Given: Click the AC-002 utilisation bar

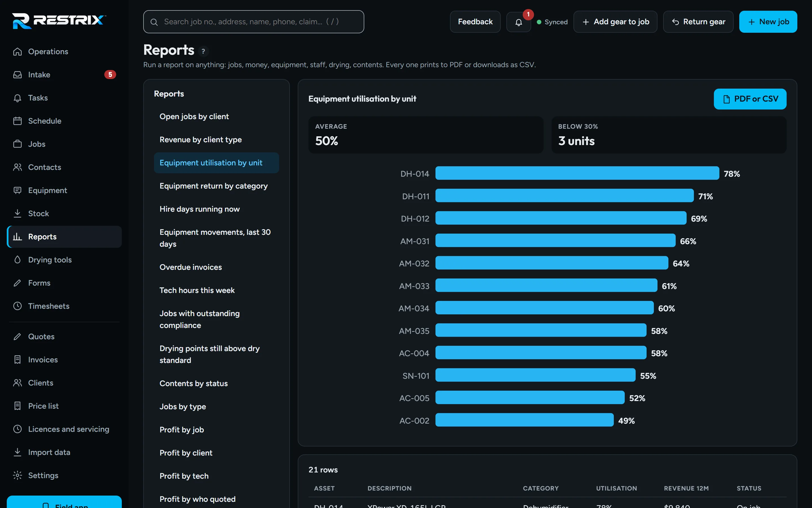Looking at the screenshot, I should coord(524,420).
